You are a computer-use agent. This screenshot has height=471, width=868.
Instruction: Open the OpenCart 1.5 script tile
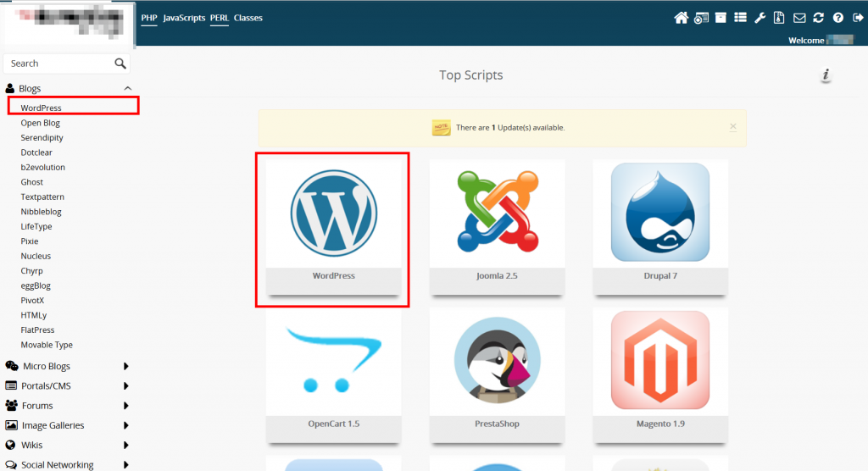(x=334, y=375)
